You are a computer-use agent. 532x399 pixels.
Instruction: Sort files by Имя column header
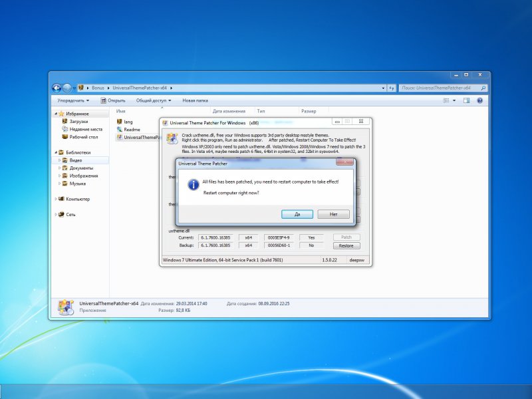click(x=121, y=111)
